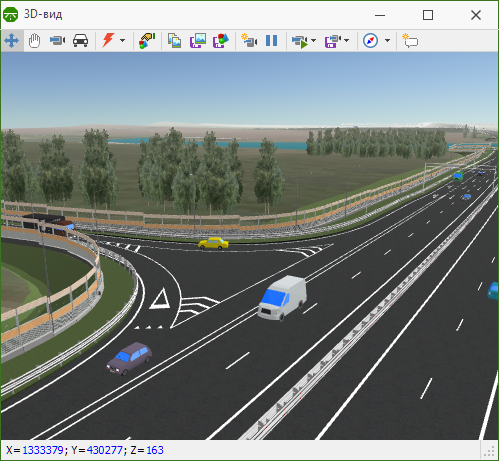This screenshot has width=499, height=461.
Task: Copy the view image to clipboard
Action: click(x=174, y=41)
